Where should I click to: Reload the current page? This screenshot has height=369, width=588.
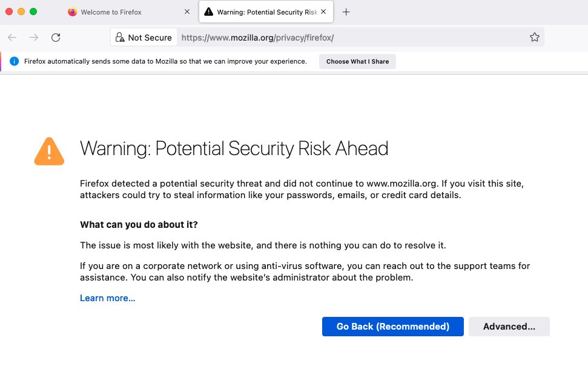56,37
